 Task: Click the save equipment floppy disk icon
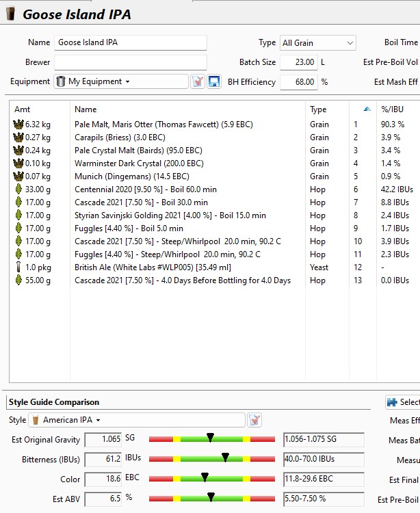click(214, 81)
